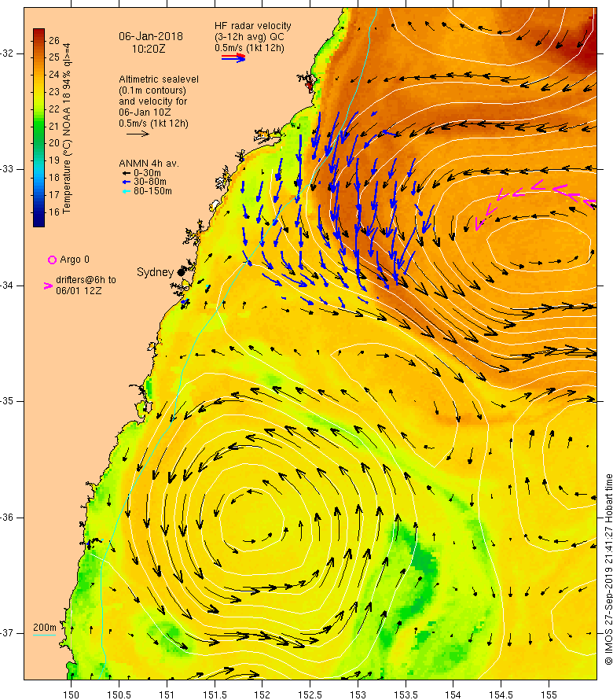Click the '(3-12h avg) QC' text
Screen dimensions: 613x700
[249, 37]
